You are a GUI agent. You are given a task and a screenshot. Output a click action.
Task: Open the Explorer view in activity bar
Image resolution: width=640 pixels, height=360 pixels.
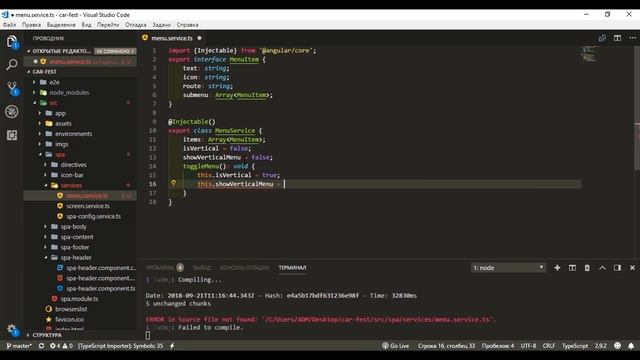point(12,41)
